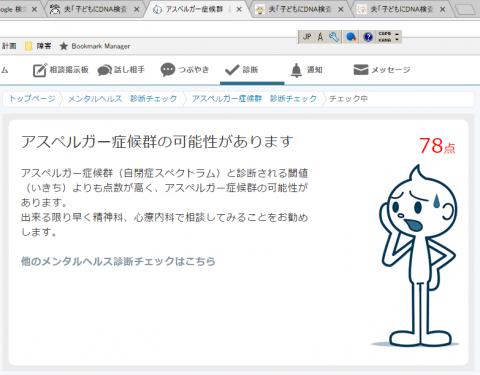
Task: Open the 相談掲示板 pencil icon
Action: [40, 70]
